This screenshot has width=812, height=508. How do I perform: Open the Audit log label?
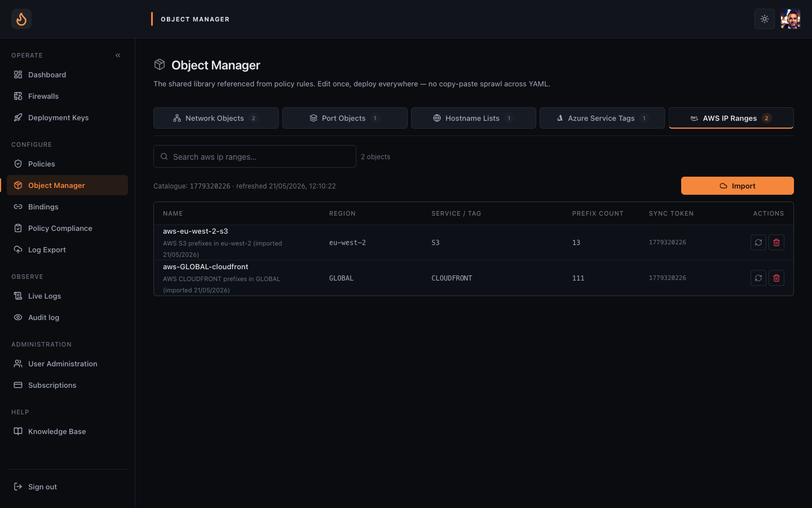pos(43,317)
